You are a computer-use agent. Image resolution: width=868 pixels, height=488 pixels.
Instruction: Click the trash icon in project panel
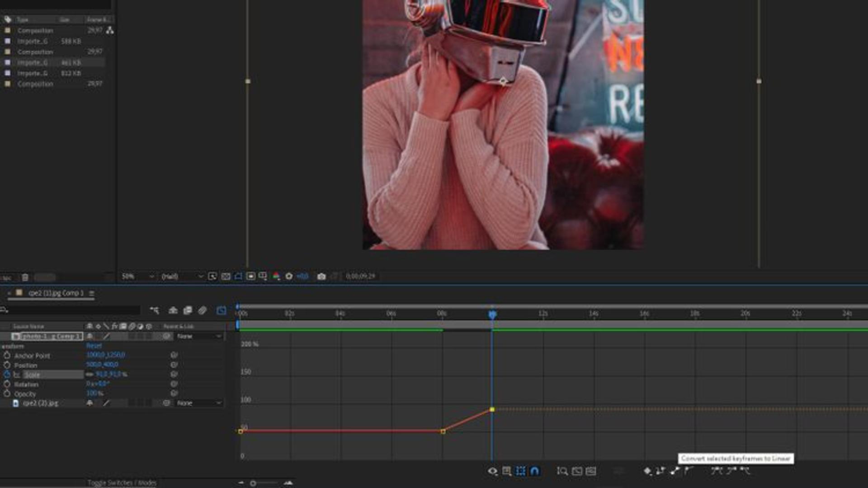click(25, 277)
